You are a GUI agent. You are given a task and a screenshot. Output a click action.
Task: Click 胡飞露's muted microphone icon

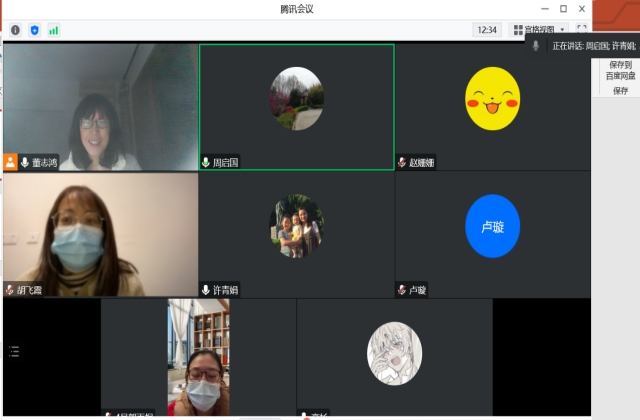tap(10, 290)
